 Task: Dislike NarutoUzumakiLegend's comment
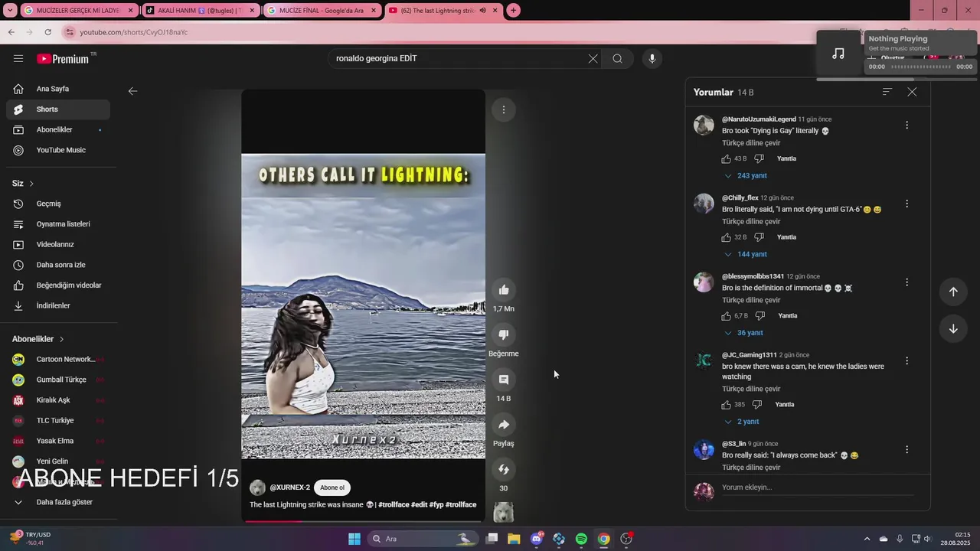point(759,158)
